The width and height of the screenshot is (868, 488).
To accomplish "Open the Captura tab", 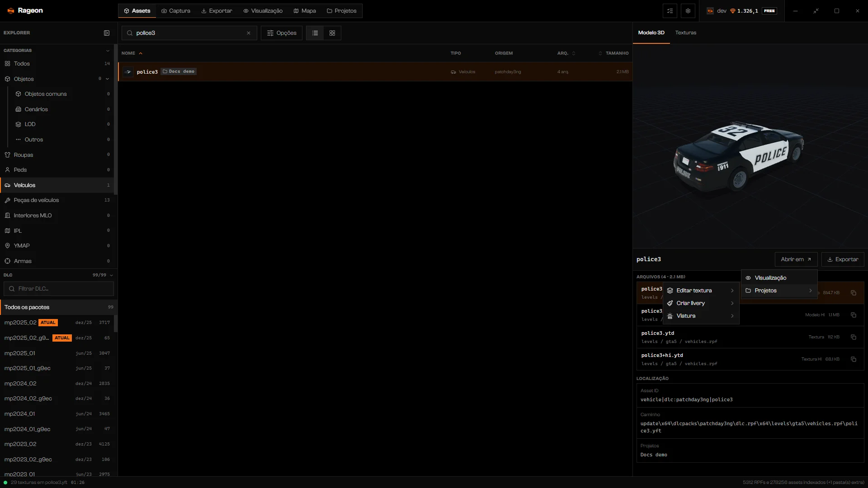I will click(176, 11).
